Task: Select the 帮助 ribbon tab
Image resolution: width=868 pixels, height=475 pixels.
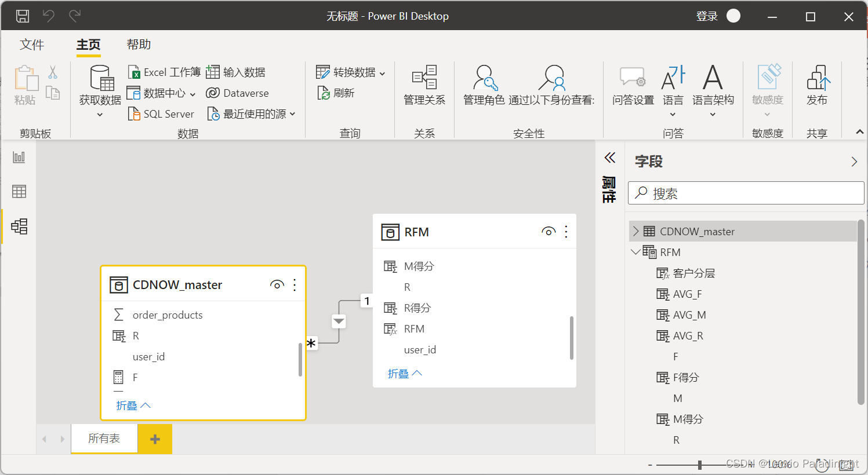Action: click(139, 45)
